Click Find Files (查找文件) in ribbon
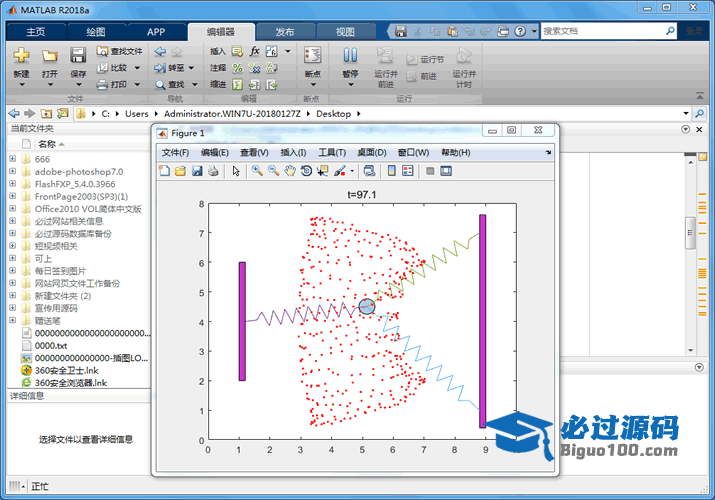The height and width of the screenshot is (500, 715). pos(119,52)
